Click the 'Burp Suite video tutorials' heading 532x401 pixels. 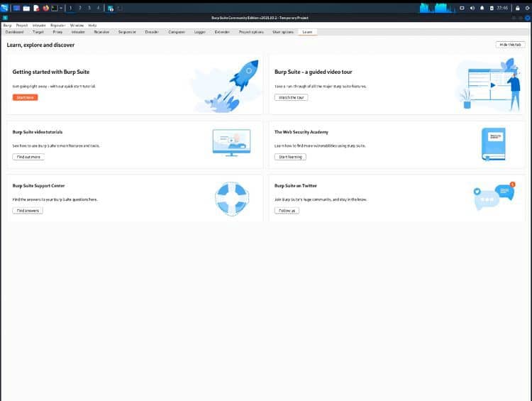pyautogui.click(x=38, y=132)
